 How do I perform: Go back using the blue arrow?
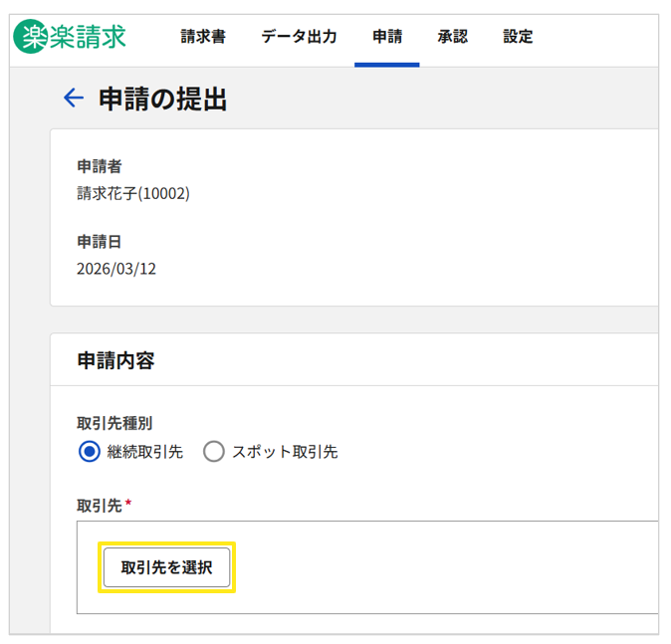pos(74,98)
